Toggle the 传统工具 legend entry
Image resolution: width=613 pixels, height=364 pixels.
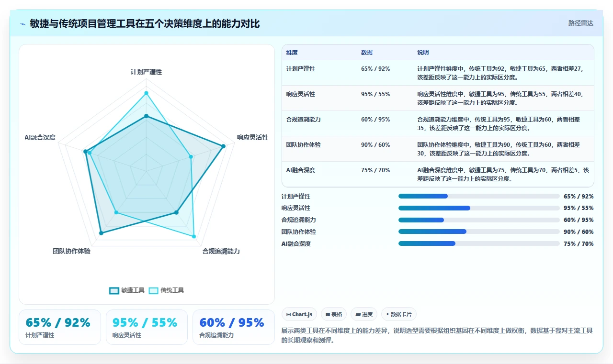pyautogui.click(x=166, y=290)
